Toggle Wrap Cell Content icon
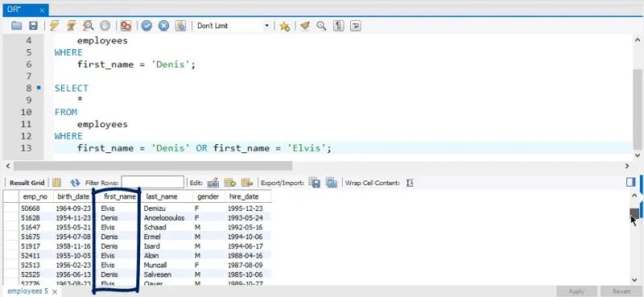Screen dimensions: 644x297 tap(409, 183)
